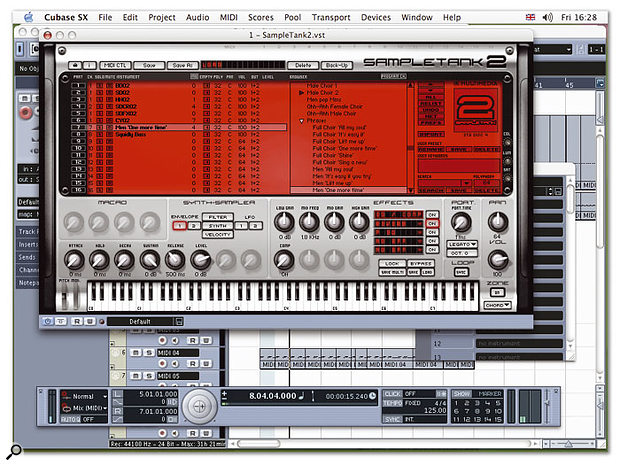Click the monitor speaker button under MIDI 04
The height and width of the screenshot is (466, 620).
pos(174,364)
